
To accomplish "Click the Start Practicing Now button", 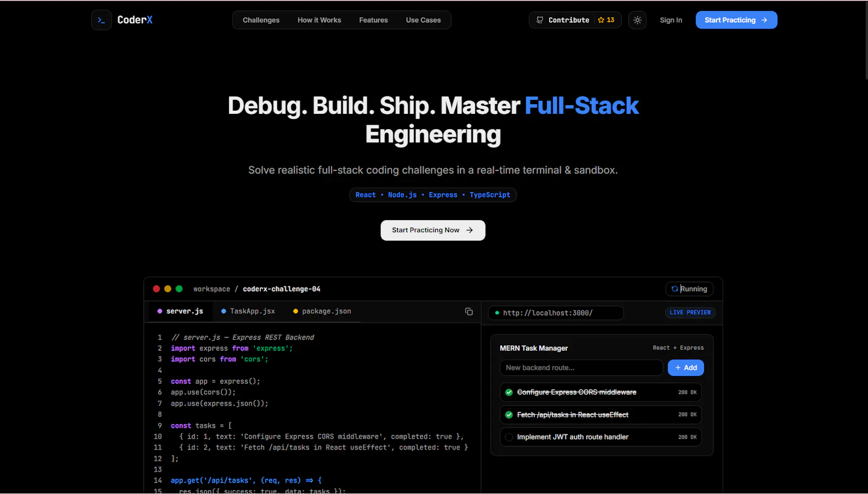I will [x=433, y=230].
